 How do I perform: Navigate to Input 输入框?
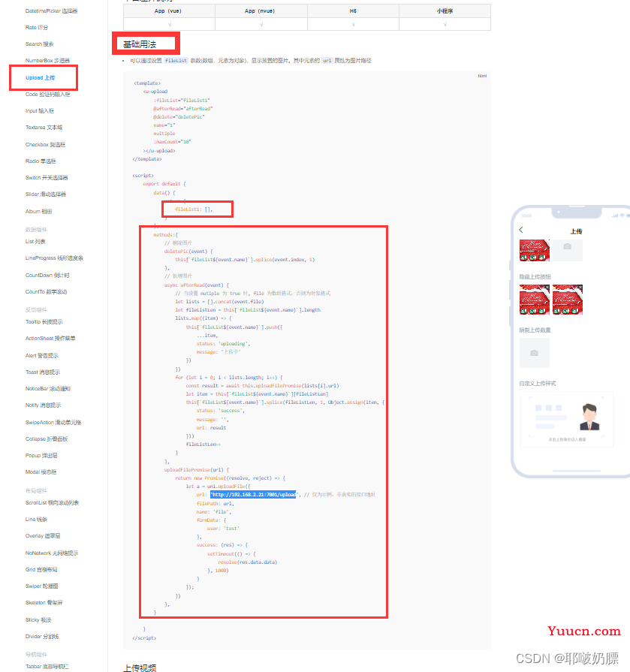pyautogui.click(x=40, y=111)
